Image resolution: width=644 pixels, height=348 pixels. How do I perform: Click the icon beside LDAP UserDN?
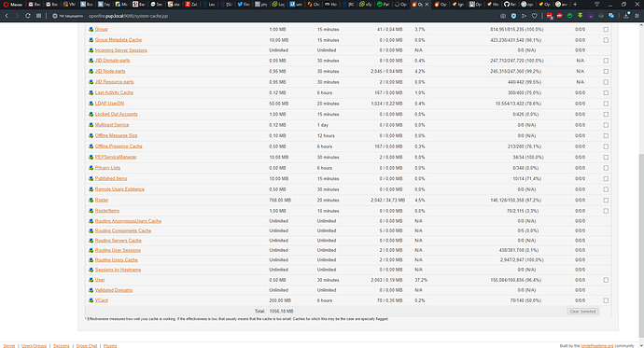pos(91,104)
